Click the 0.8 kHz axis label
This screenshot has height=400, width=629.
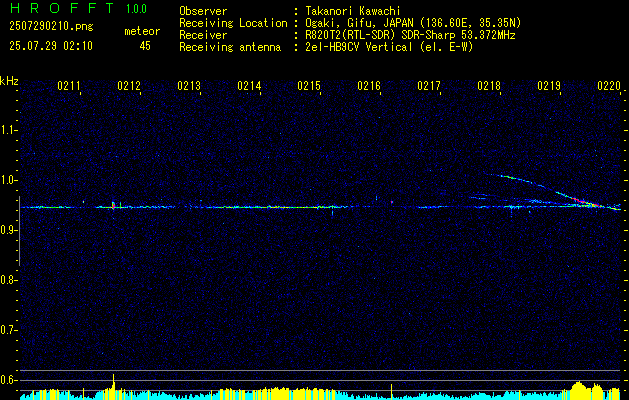tap(9, 280)
